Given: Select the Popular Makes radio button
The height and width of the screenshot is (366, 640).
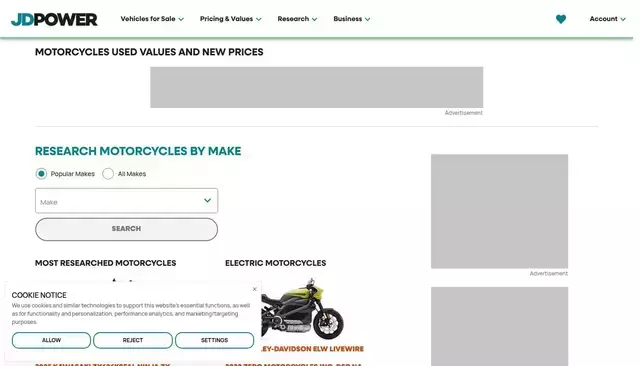Looking at the screenshot, I should pyautogui.click(x=41, y=174).
